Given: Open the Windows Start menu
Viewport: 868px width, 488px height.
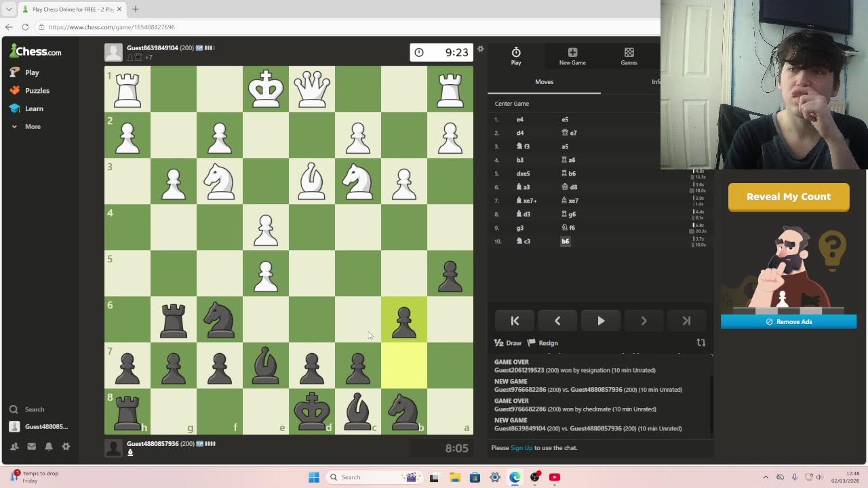Looking at the screenshot, I should [314, 477].
